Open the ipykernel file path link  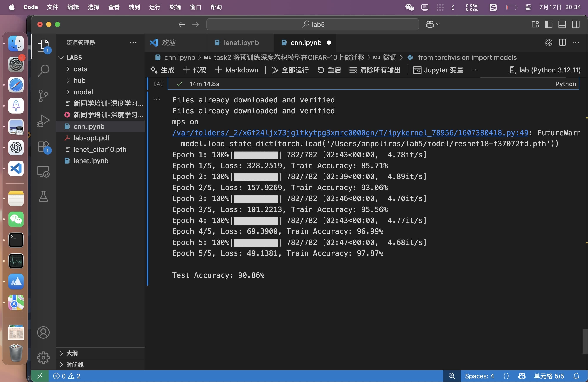point(350,133)
